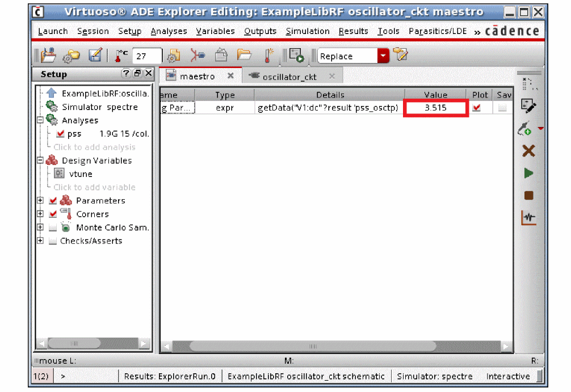Screen dimensions: 571x392
Task: Click the Type column header
Action: (225, 95)
